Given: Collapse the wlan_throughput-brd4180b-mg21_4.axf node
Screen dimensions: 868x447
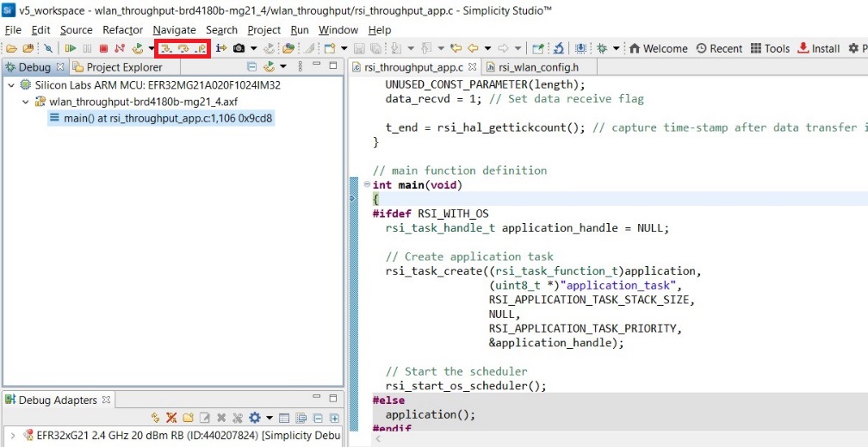Looking at the screenshot, I should pyautogui.click(x=26, y=102).
